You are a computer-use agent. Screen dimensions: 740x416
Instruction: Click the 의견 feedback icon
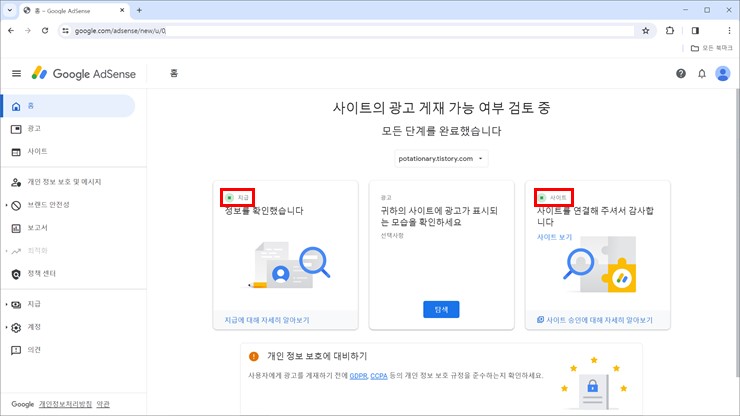tap(16, 350)
